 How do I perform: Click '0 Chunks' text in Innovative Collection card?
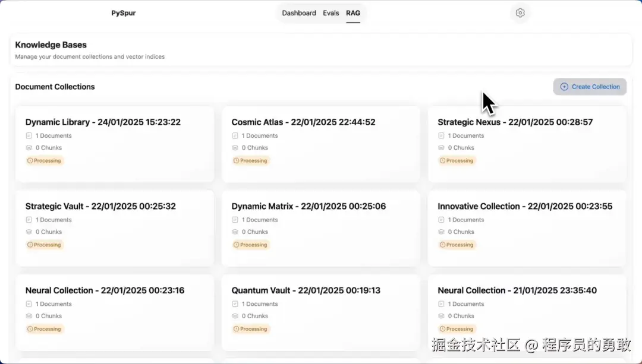(x=461, y=232)
